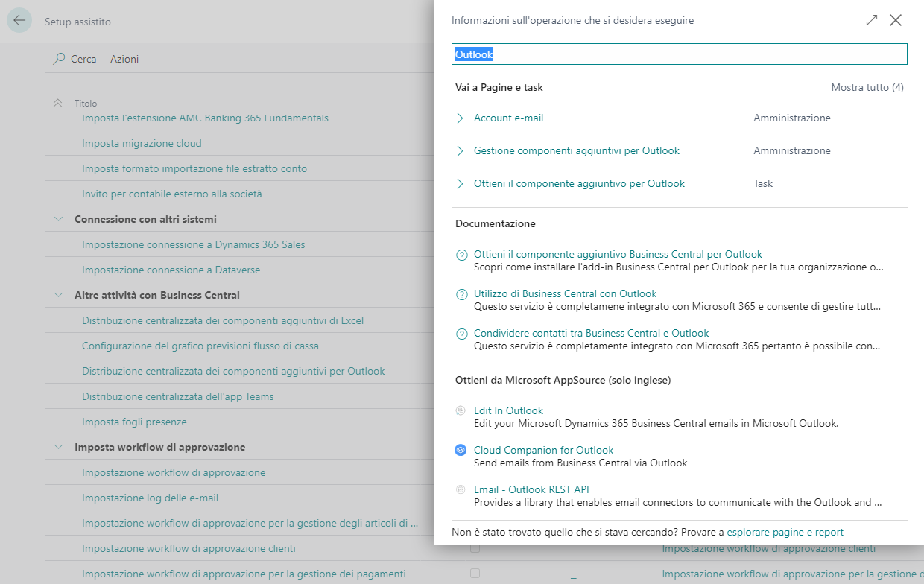
Task: Open Impostazione connessione a Dataverse
Action: point(171,270)
